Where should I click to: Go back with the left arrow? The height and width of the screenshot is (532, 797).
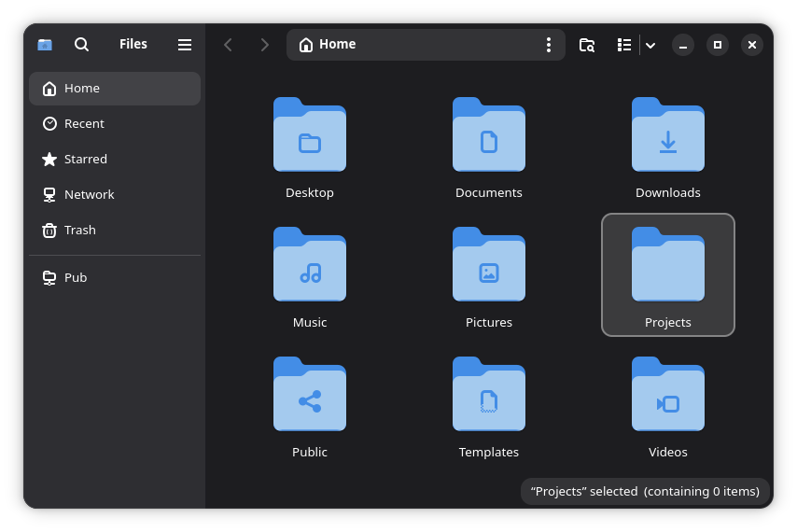(229, 45)
